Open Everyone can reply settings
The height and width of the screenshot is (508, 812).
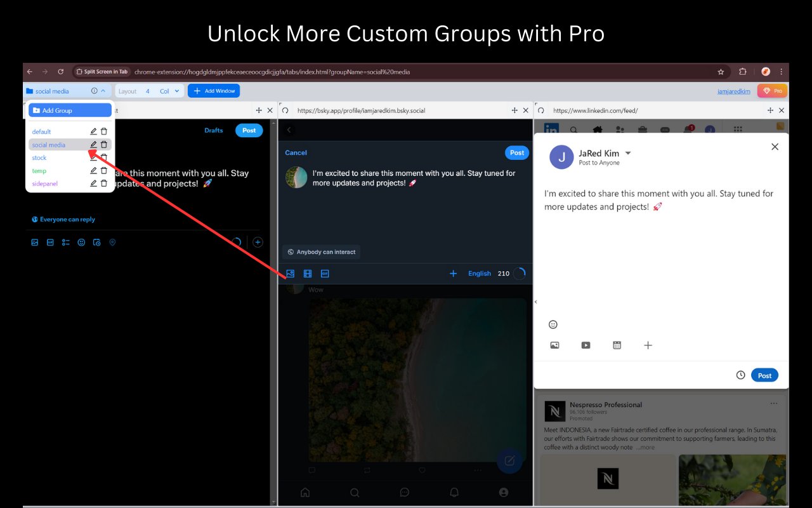tap(63, 219)
